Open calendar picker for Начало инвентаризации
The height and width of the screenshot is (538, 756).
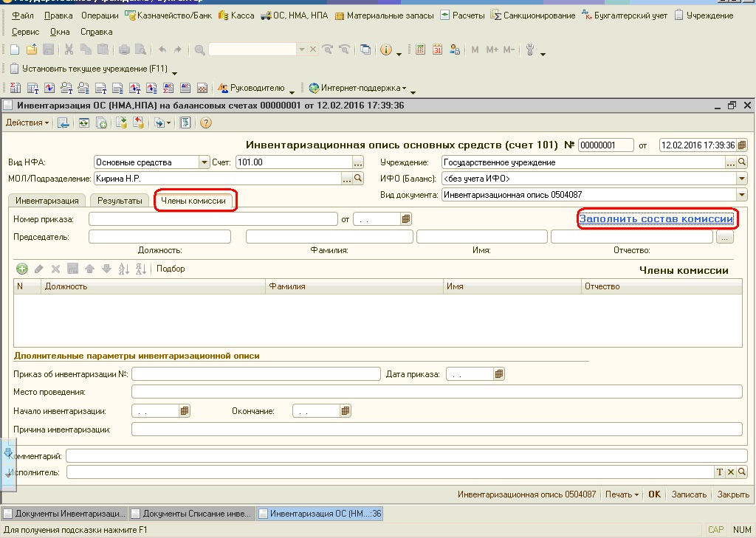point(185,410)
